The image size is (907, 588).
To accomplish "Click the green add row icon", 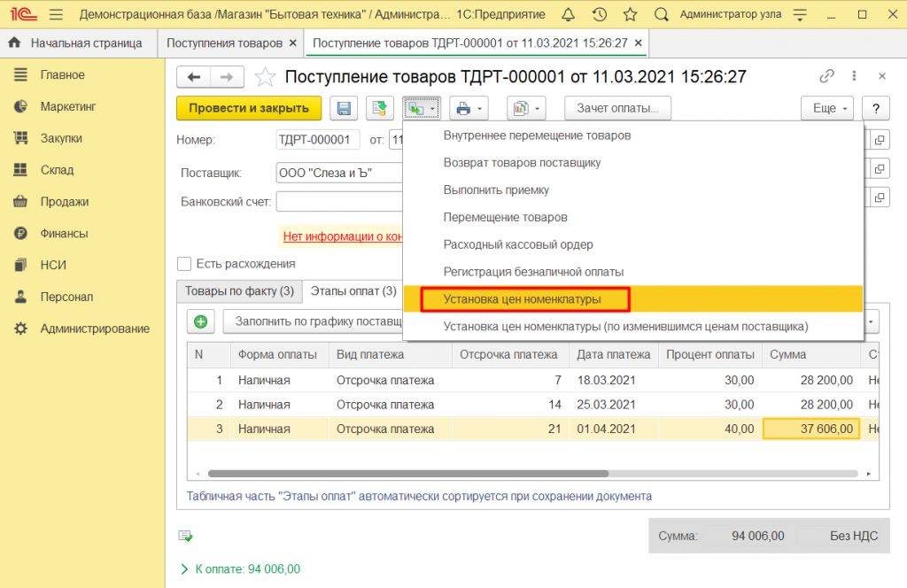I will [201, 321].
